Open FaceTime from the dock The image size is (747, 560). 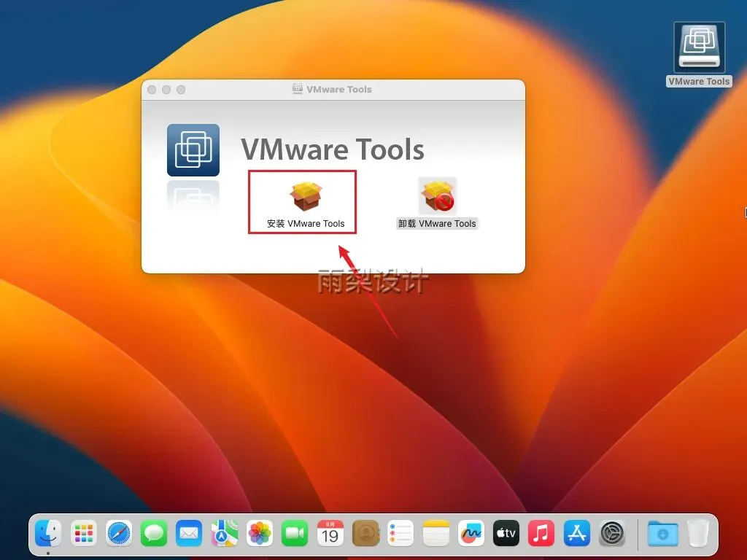295,533
